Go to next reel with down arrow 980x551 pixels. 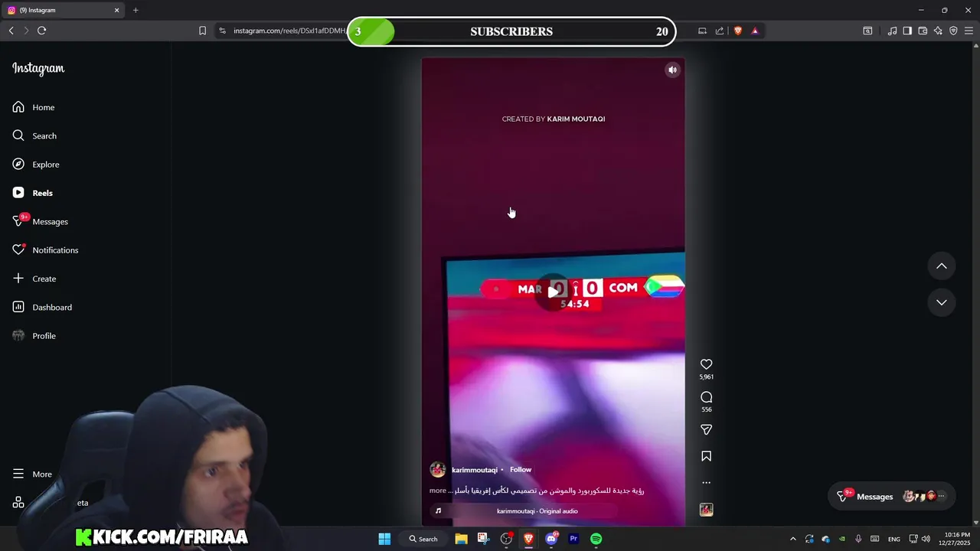tap(942, 302)
